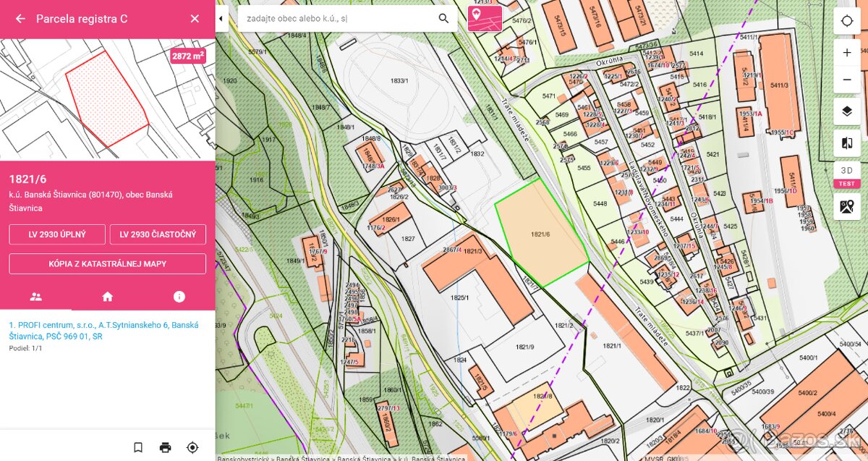Open the map layers selector
868x461 pixels.
[x=847, y=111]
